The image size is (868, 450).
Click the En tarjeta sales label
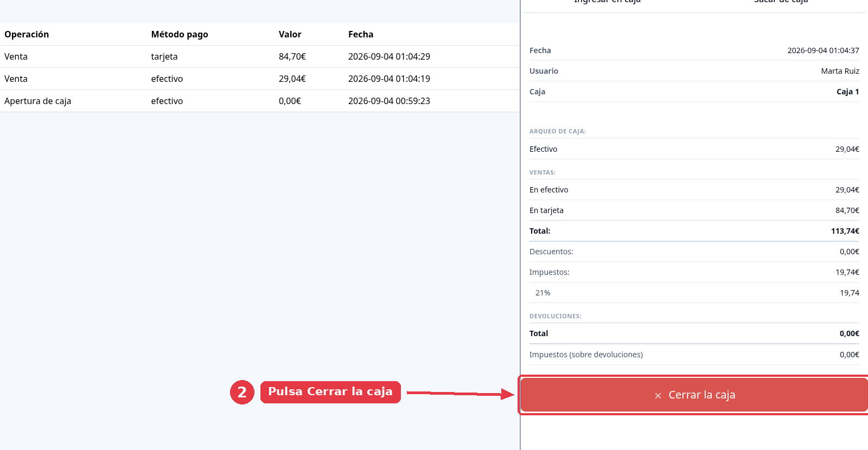pos(546,210)
